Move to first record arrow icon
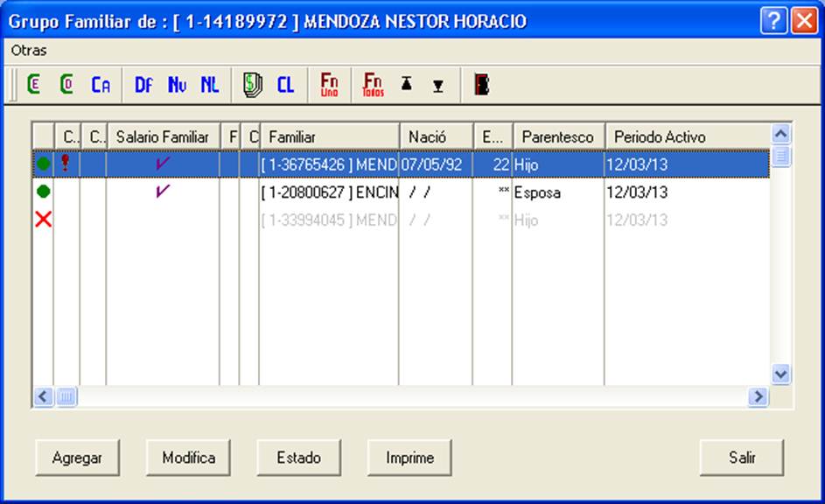825x504 pixels. [x=406, y=83]
